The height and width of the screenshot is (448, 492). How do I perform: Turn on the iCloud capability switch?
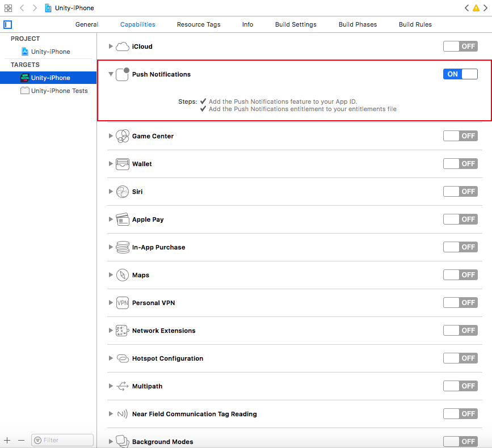460,47
